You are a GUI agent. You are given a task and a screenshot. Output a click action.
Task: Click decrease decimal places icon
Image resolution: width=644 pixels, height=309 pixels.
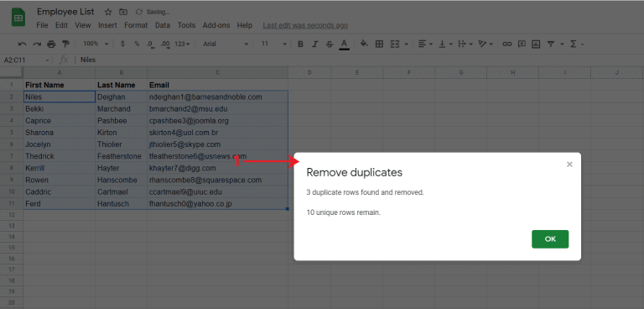point(150,44)
